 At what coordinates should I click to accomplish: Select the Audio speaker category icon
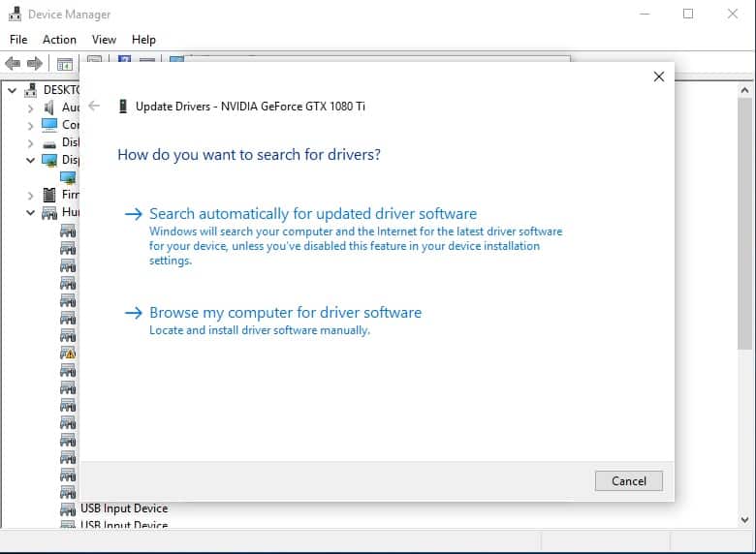(x=48, y=108)
